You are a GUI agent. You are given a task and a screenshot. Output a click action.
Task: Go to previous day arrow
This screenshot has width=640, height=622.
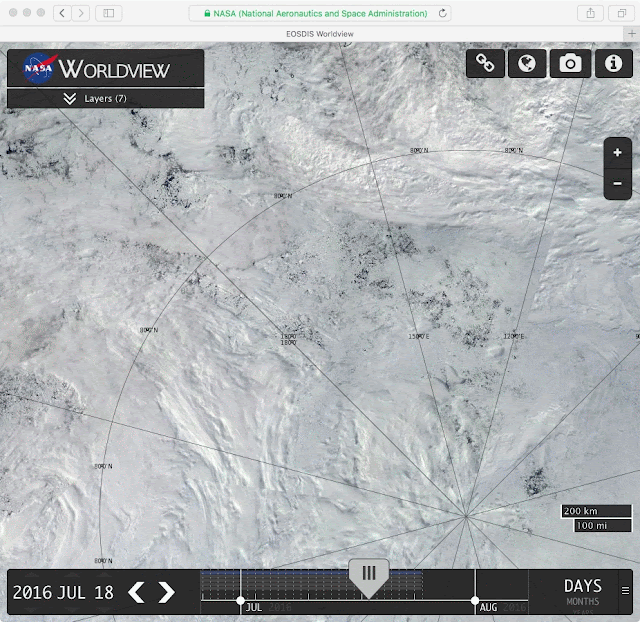click(136, 592)
